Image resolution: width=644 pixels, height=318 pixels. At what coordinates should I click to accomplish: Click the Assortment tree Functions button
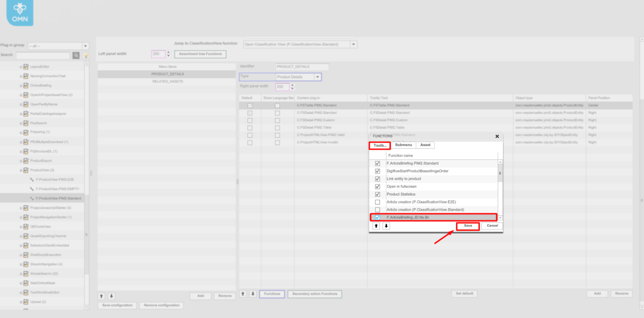pyautogui.click(x=200, y=54)
